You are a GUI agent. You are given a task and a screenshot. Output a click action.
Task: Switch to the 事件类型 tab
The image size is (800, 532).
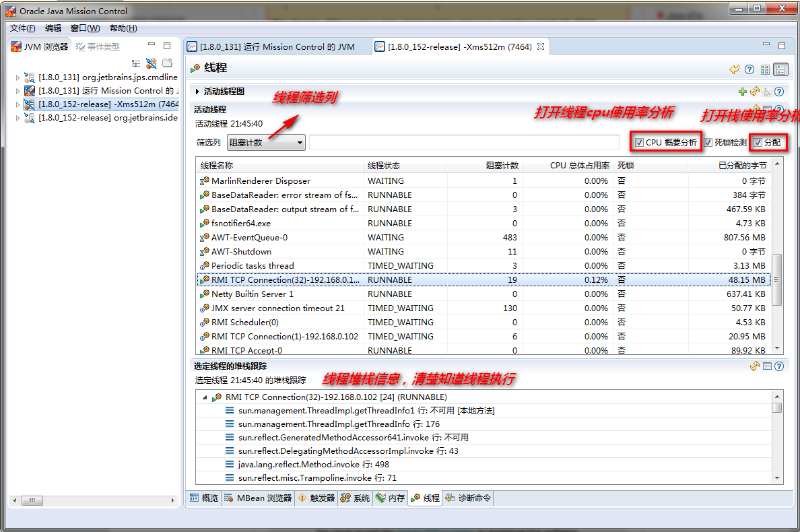click(x=98, y=46)
